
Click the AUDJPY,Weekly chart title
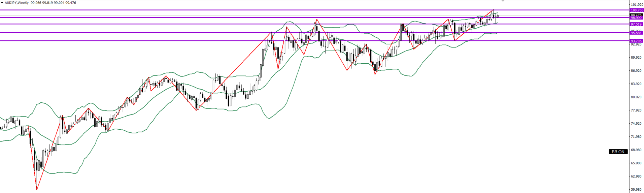16,3
